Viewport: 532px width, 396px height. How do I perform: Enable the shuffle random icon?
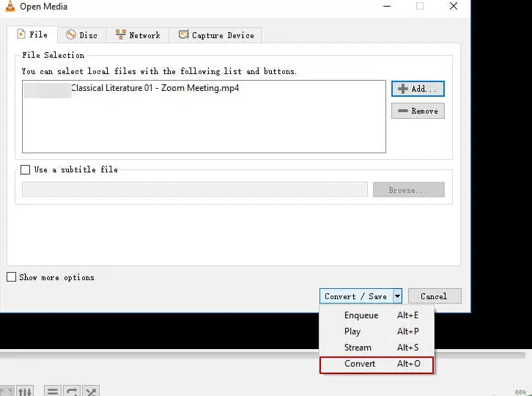pyautogui.click(x=90, y=392)
